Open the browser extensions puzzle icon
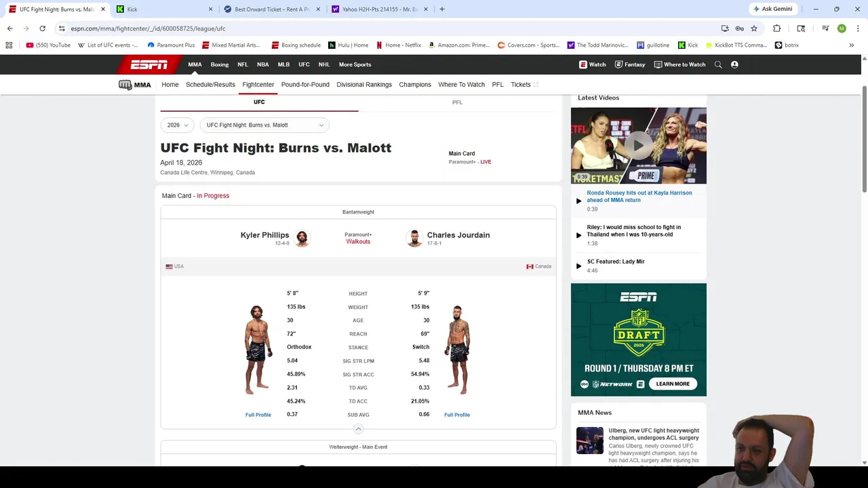The image size is (868, 488). pyautogui.click(x=776, y=28)
